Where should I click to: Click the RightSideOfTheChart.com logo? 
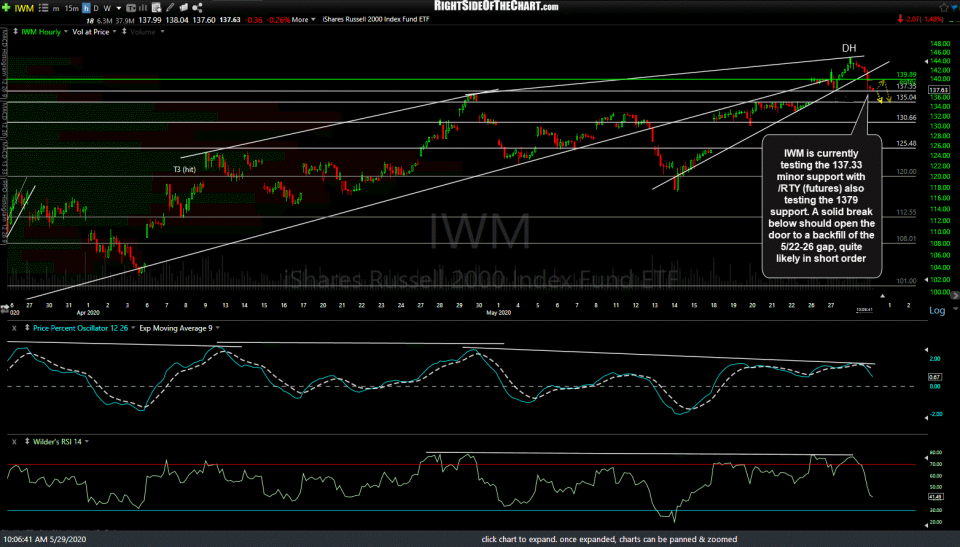(496, 6)
